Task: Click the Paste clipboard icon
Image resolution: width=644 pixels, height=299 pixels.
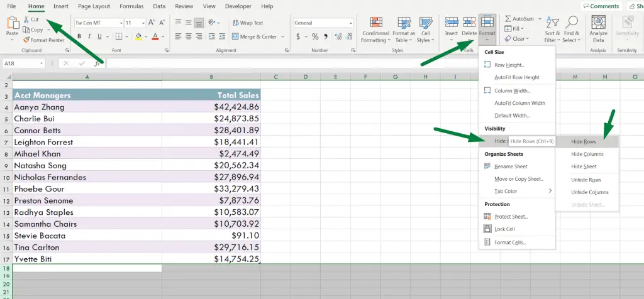Action: [x=13, y=23]
